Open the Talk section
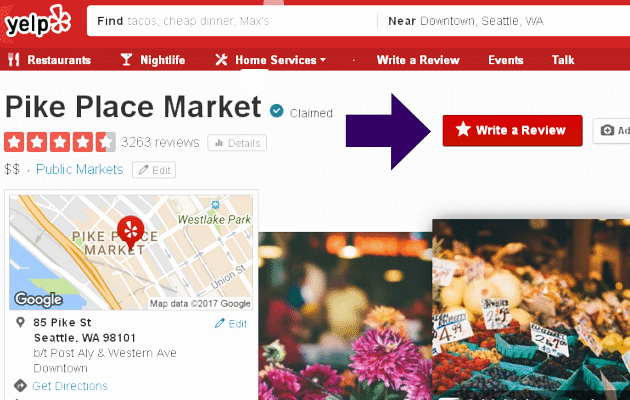 pyautogui.click(x=563, y=60)
